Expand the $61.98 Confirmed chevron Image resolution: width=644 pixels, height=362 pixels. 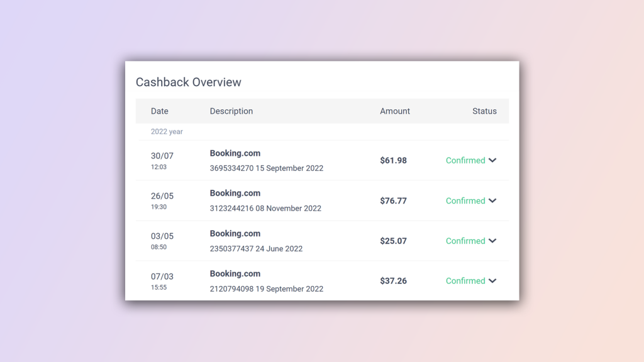coord(492,160)
